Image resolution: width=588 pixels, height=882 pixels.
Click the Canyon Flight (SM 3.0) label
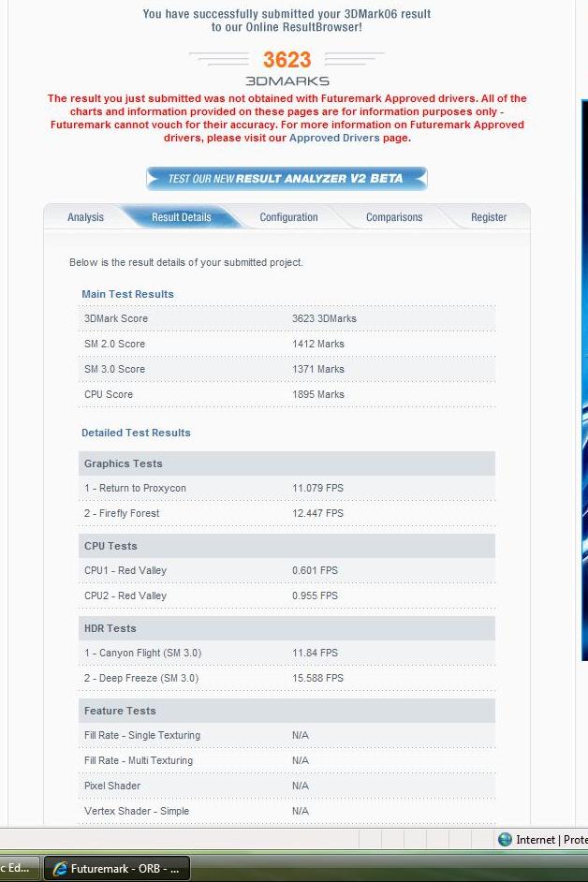click(143, 653)
